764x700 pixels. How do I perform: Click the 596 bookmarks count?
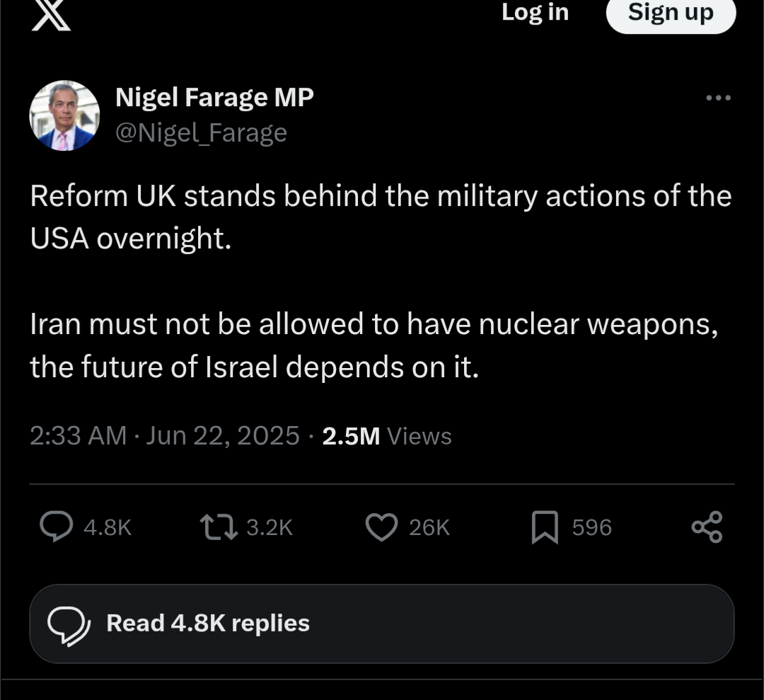[591, 527]
